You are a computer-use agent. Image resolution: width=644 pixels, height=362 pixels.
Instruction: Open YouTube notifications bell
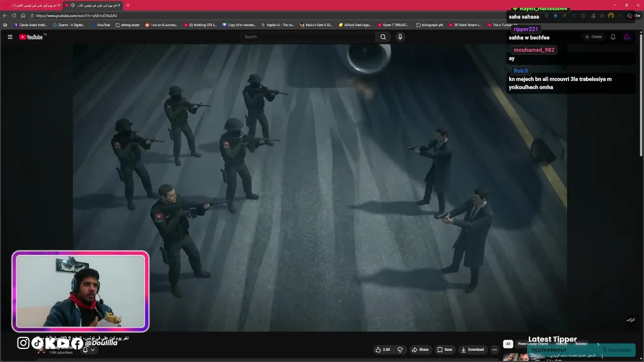click(x=613, y=37)
